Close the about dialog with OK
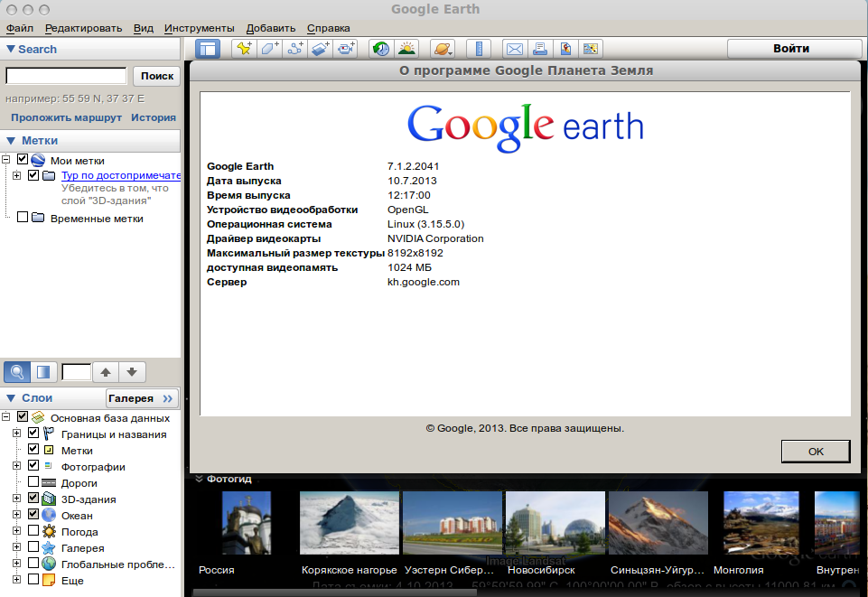Screen dimensions: 868x597 coord(816,451)
